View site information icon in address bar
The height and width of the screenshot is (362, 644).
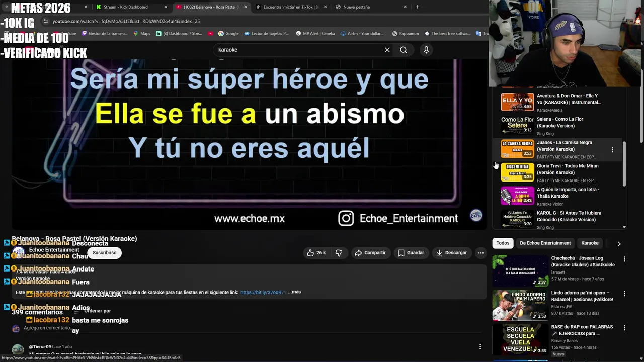click(x=46, y=21)
